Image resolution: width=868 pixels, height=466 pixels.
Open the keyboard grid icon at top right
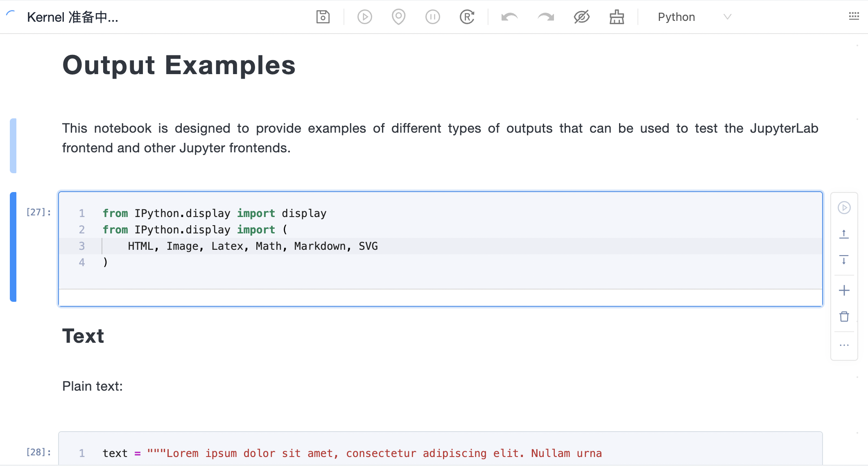point(854,16)
